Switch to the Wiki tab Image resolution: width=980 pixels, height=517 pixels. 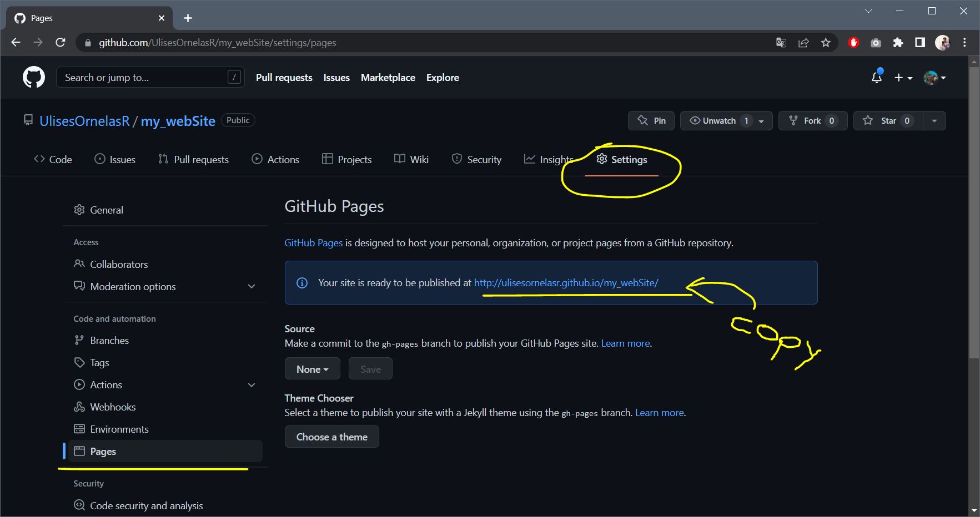pos(411,159)
